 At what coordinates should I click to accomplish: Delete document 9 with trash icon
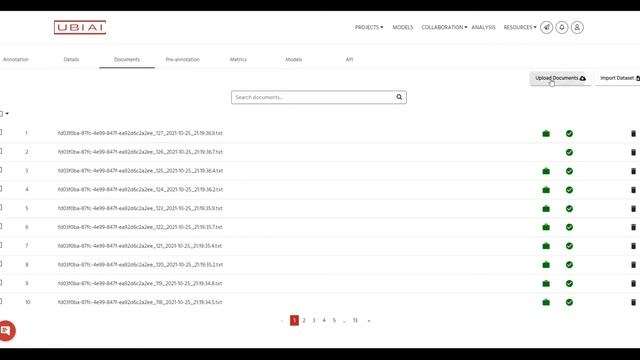(633, 284)
